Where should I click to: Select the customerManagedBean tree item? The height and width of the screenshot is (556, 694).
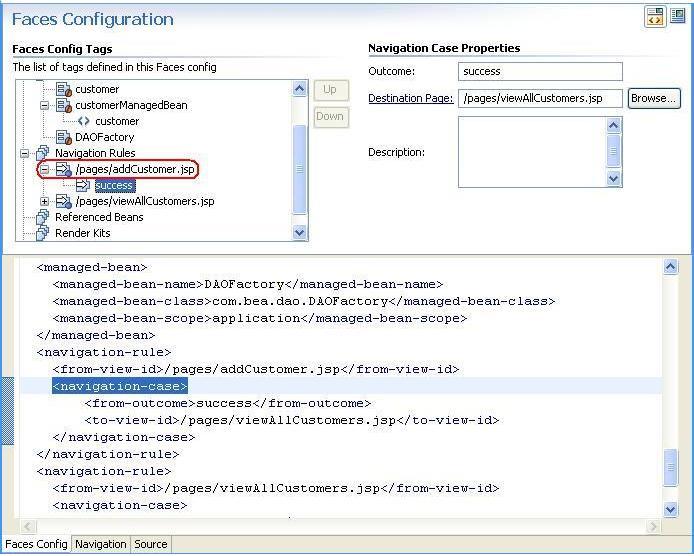click(x=131, y=105)
